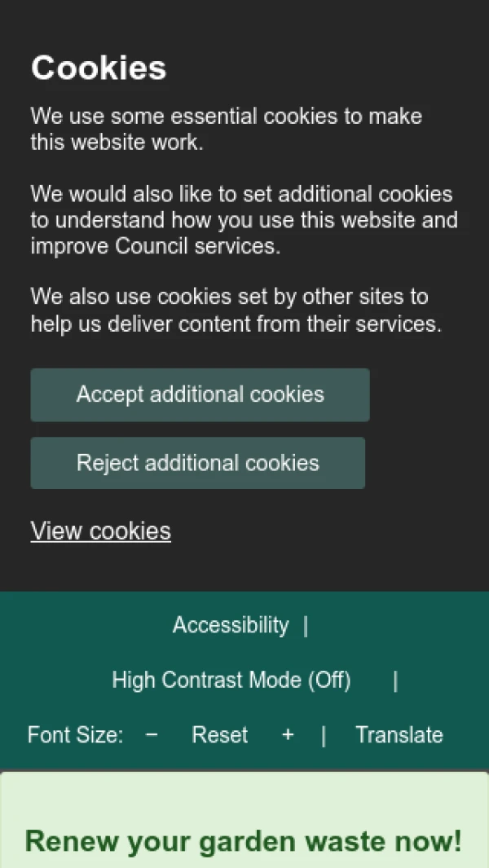Open the View cookies link
The image size is (489, 868).
coord(101,531)
